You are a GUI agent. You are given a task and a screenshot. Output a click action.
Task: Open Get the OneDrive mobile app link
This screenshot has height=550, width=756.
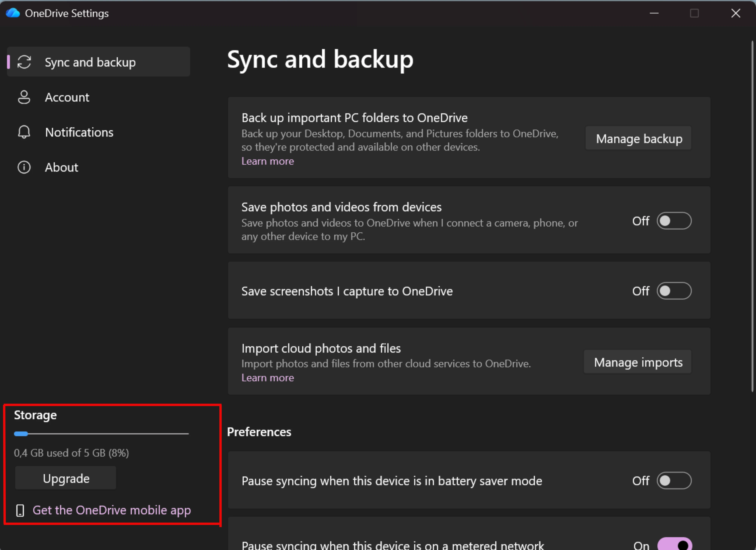[112, 510]
